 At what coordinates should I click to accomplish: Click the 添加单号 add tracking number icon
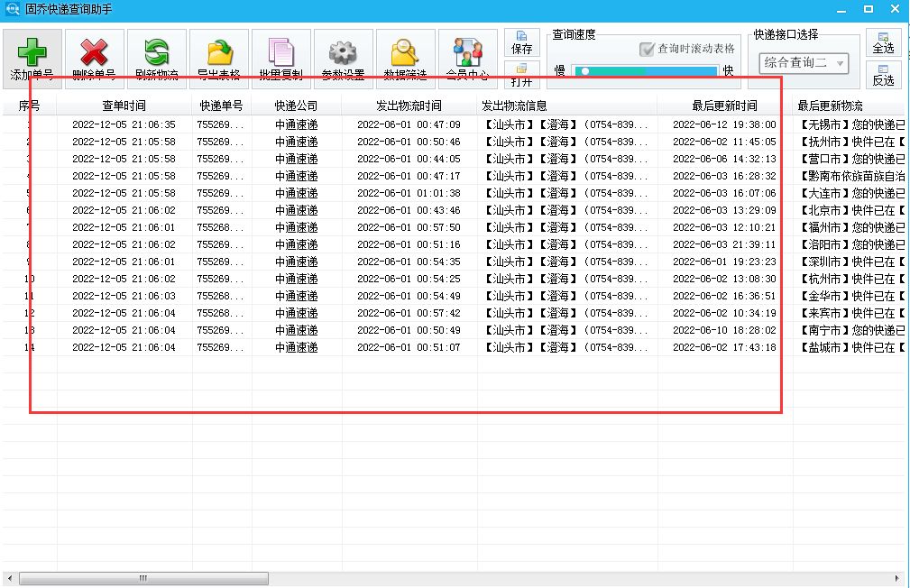coord(32,56)
